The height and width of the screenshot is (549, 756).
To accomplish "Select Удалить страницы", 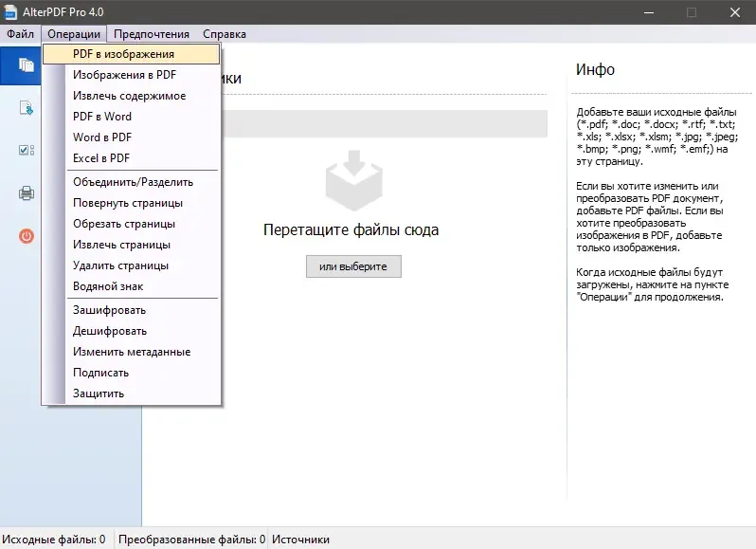I will tap(131, 265).
